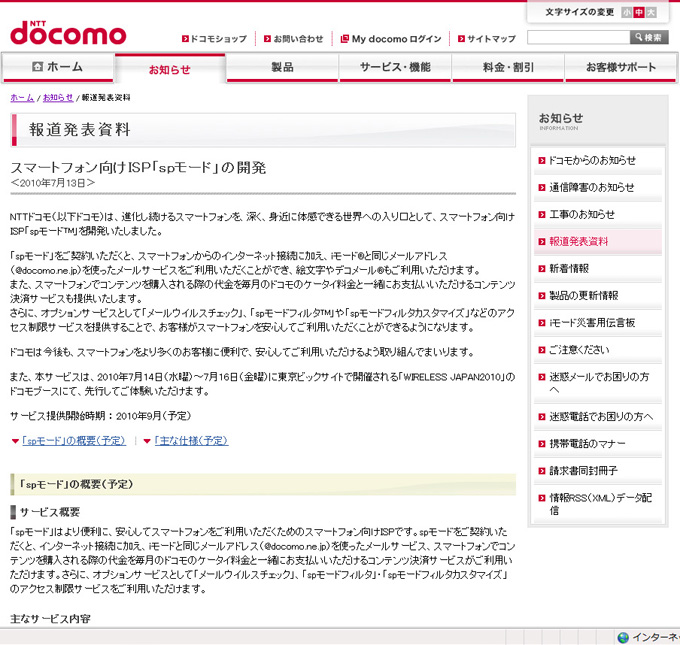The image size is (680, 645).
Task: Open the 製品 tab
Action: [x=282, y=67]
